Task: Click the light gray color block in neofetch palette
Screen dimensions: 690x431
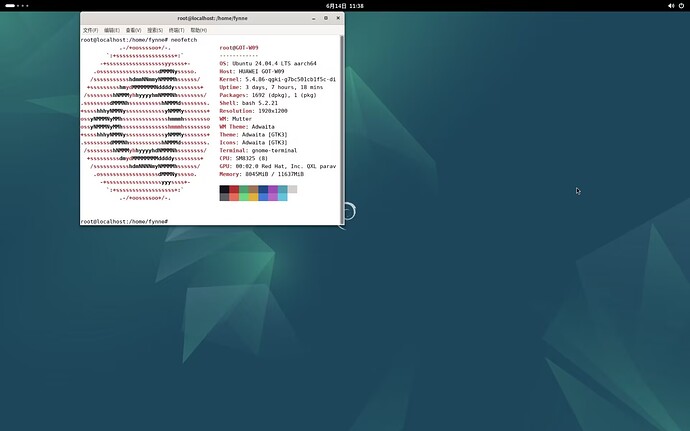Action: pyautogui.click(x=292, y=189)
